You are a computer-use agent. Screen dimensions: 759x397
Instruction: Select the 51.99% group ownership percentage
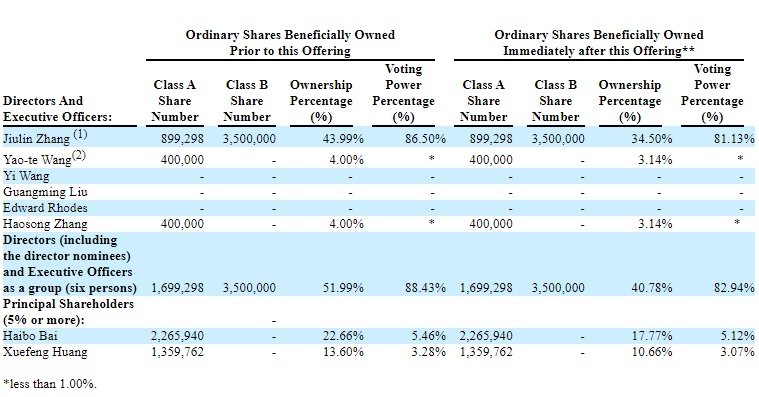tap(343, 288)
